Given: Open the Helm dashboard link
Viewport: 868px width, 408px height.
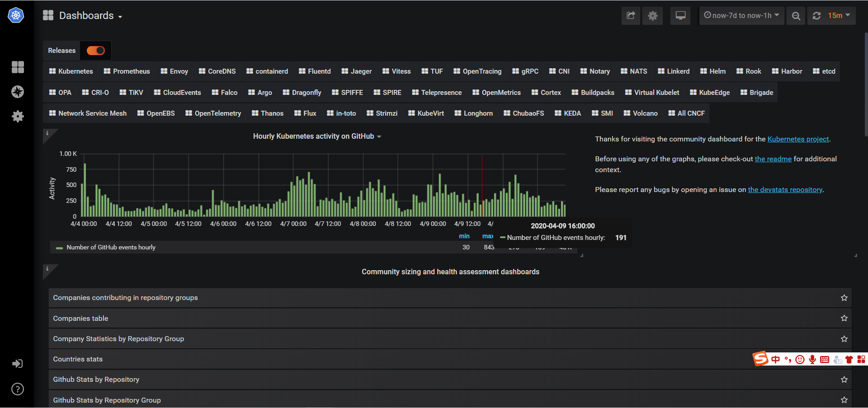Looking at the screenshot, I should coord(713,71).
